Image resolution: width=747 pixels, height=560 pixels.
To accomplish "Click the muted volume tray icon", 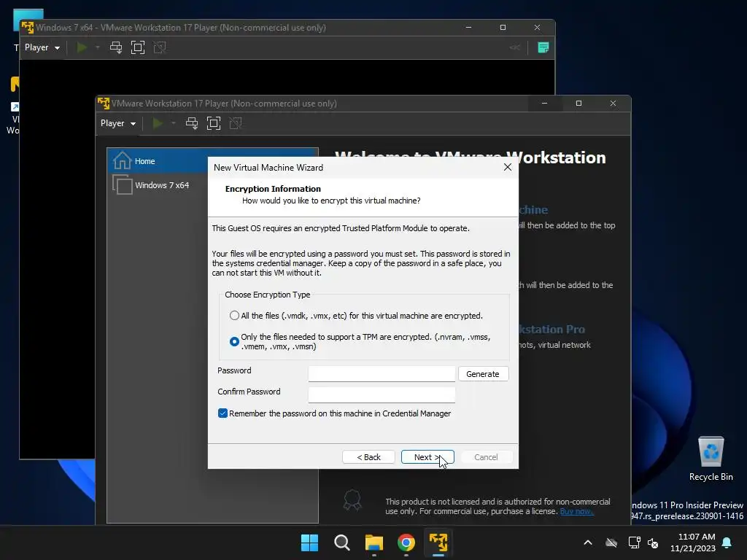I will [x=653, y=542].
